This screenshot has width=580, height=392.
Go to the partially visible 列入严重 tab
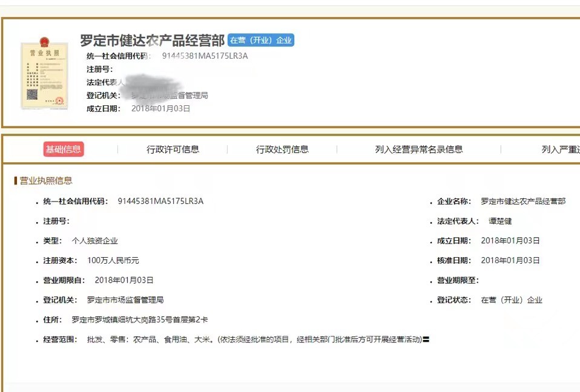(x=560, y=149)
